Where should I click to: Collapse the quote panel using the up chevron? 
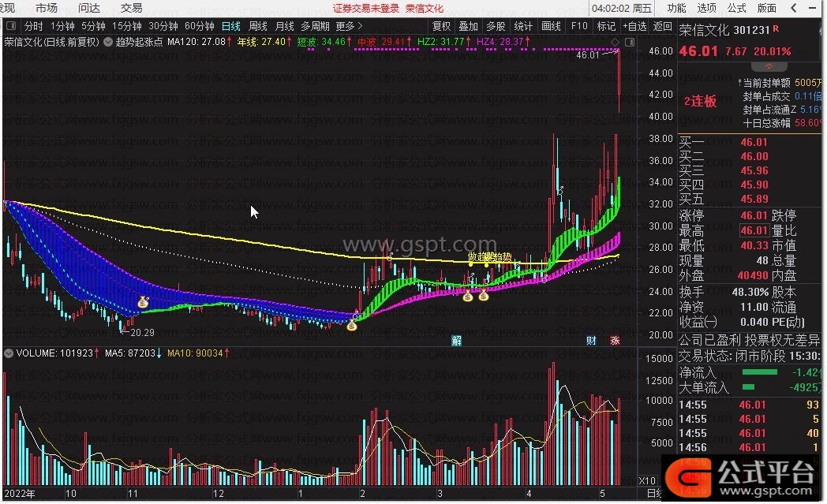pos(769,66)
